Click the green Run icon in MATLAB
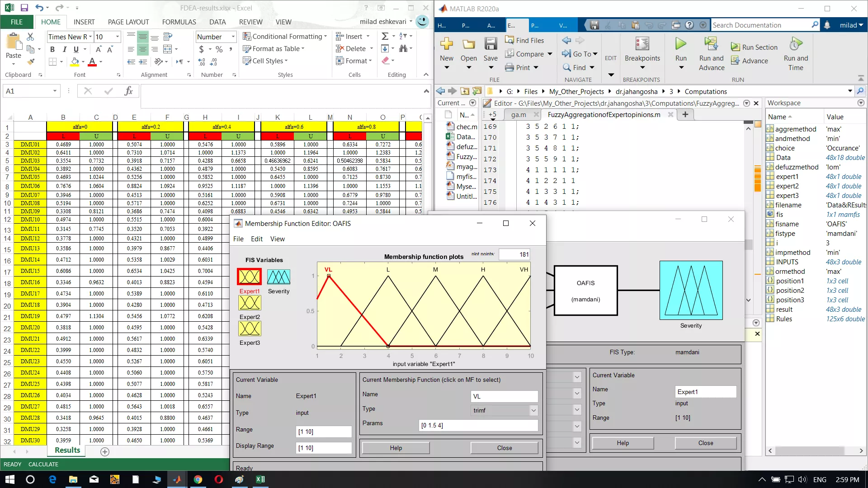This screenshot has width=868, height=488. (x=680, y=44)
